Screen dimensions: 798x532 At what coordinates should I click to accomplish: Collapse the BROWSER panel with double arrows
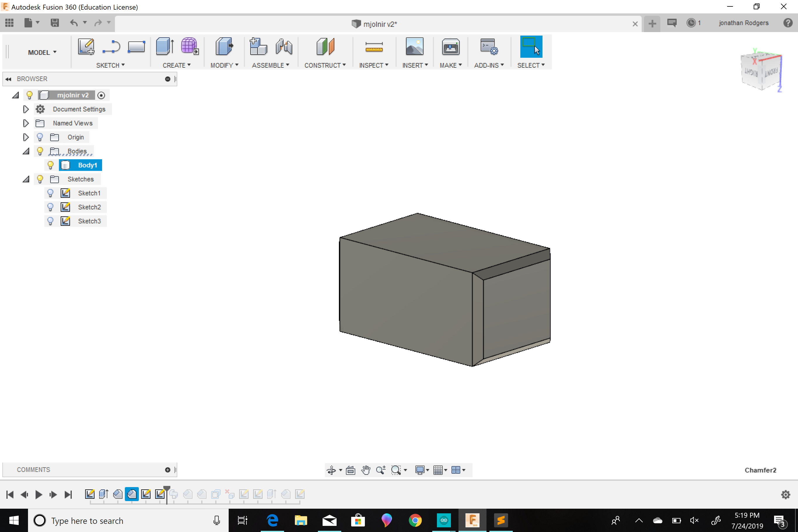8,79
